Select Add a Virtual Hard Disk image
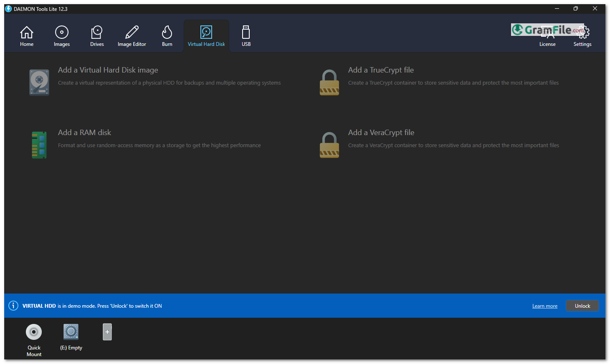This screenshot has width=610, height=364. coord(108,70)
